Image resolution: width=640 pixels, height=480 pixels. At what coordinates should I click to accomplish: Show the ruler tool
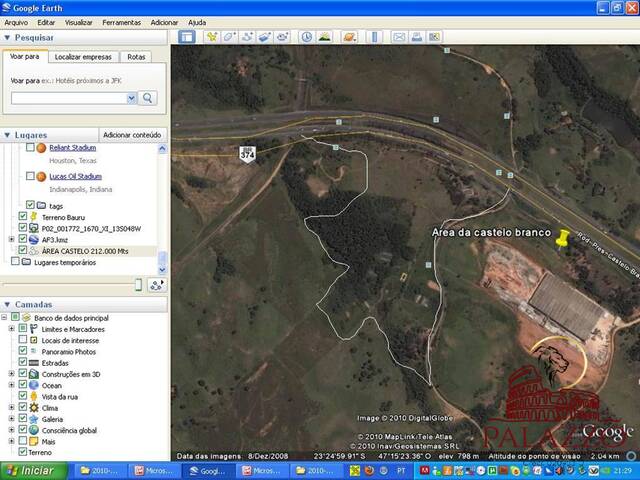374,37
